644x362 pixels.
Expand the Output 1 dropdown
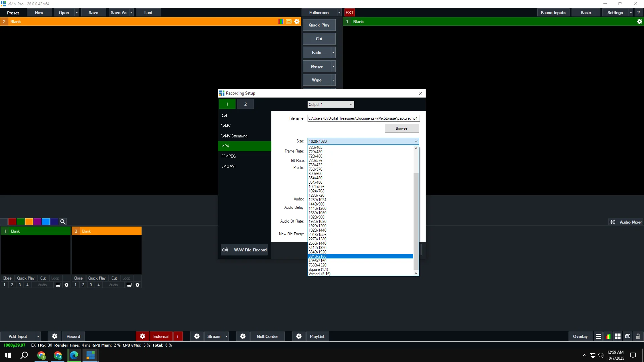351,105
